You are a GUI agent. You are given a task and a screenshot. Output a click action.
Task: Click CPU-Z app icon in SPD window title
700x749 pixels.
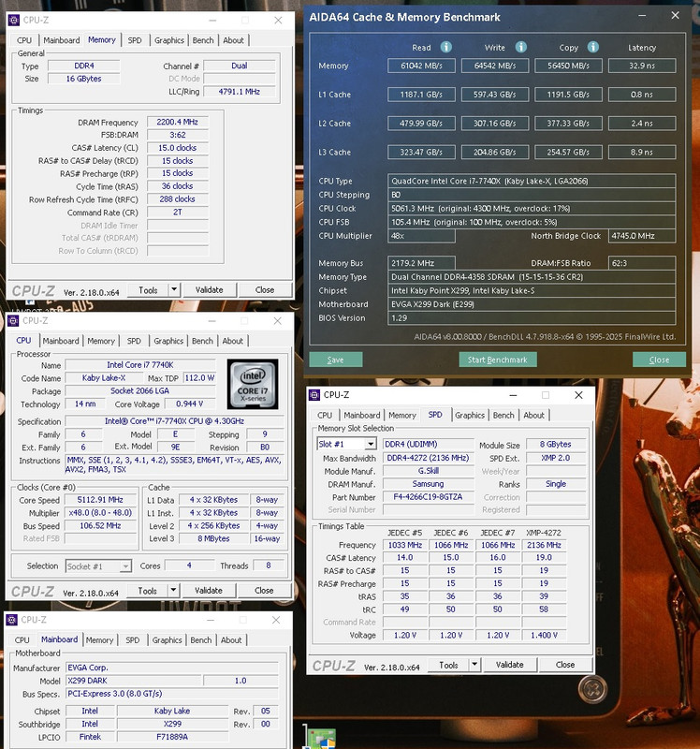click(x=314, y=395)
